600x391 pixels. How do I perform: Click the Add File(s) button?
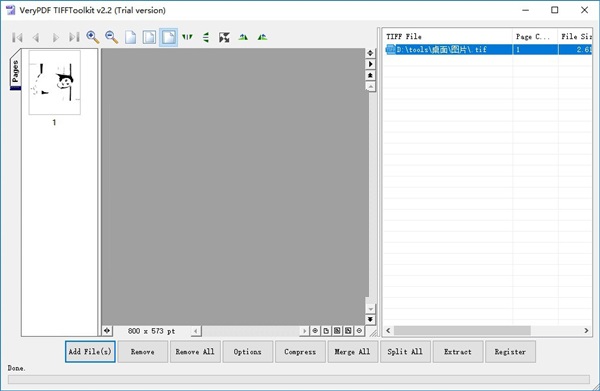point(90,352)
